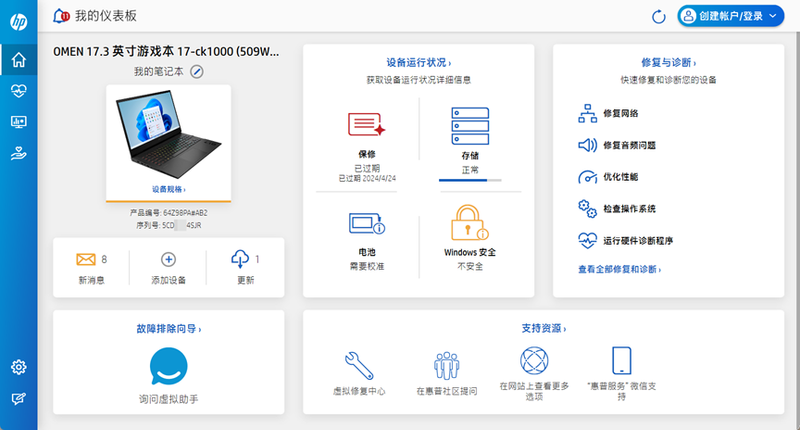This screenshot has width=800, height=430.
Task: Click the 添加设备 plus icon
Action: click(168, 259)
